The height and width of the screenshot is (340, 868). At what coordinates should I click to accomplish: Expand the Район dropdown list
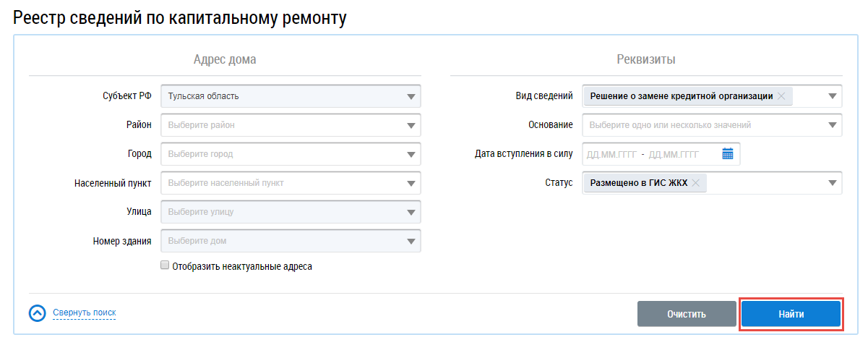tap(291, 124)
